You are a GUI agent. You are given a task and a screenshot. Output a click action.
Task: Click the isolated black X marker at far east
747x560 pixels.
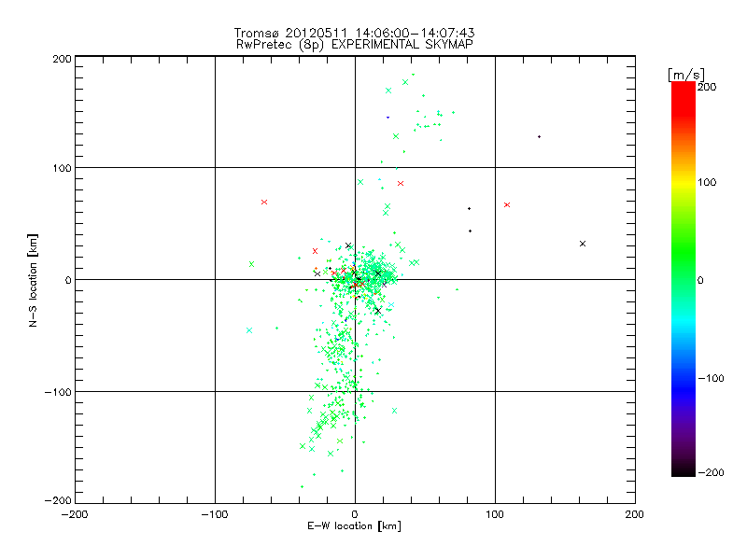point(582,244)
